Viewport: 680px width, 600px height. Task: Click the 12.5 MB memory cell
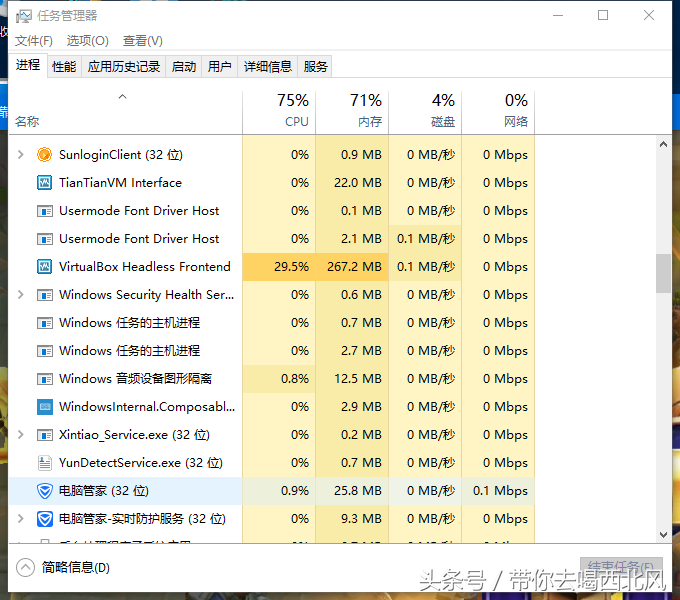(352, 379)
